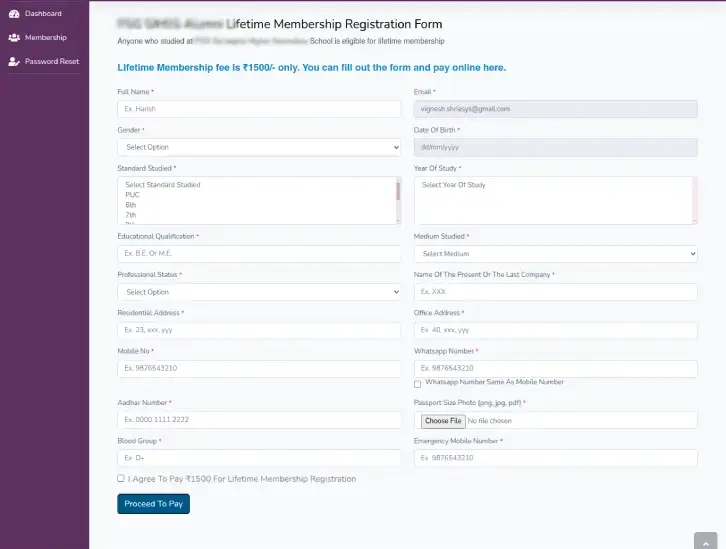Focus the Emergency Mobile Number field
Image resolution: width=726 pixels, height=549 pixels.
point(556,458)
